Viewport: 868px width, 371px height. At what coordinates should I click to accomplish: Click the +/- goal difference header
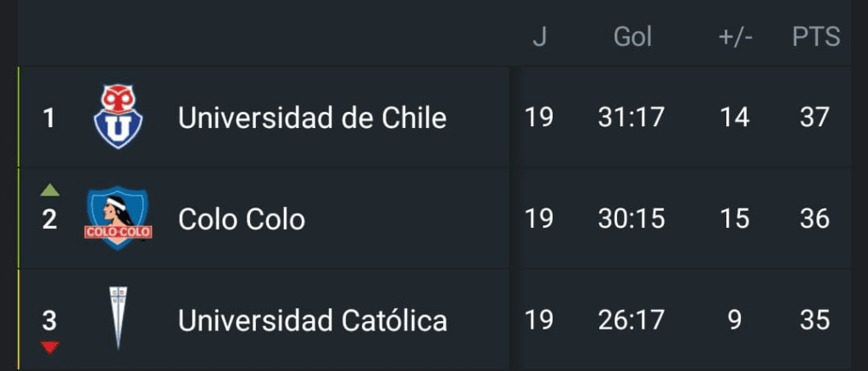(x=735, y=37)
